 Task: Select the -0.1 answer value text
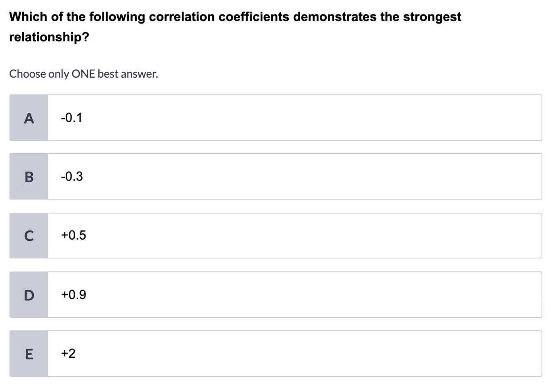tap(71, 118)
